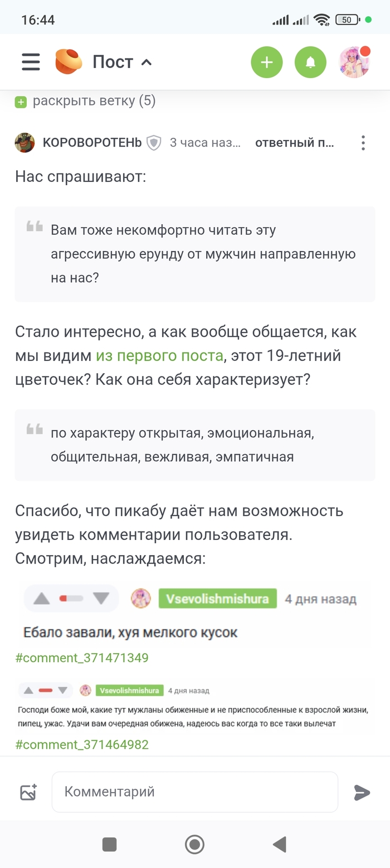Tap the shield badge beside the username
The width and height of the screenshot is (390, 868).
[x=154, y=143]
